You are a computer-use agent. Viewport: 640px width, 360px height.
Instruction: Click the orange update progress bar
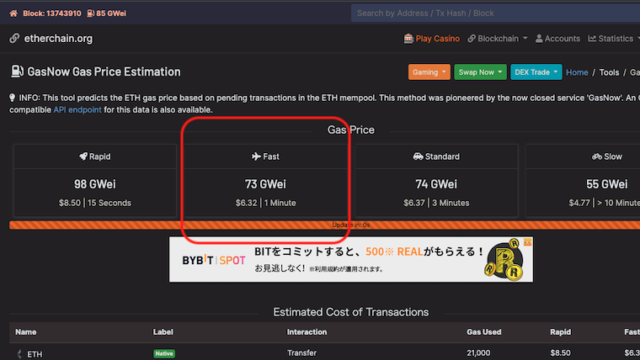pyautogui.click(x=324, y=225)
